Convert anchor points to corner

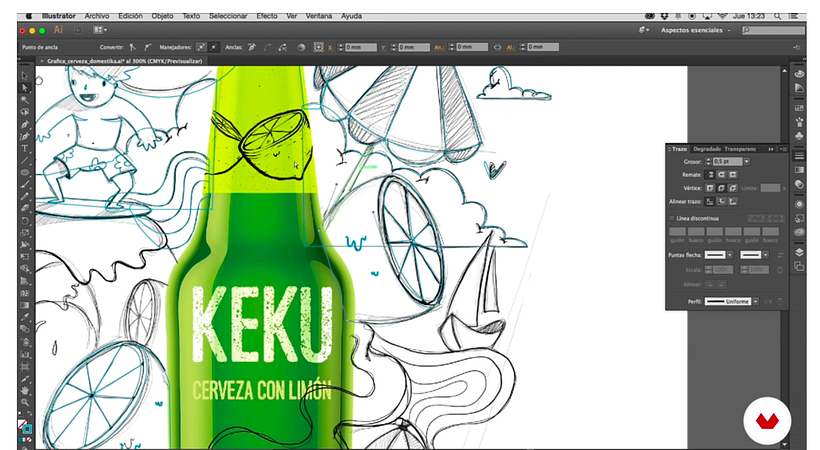(133, 47)
